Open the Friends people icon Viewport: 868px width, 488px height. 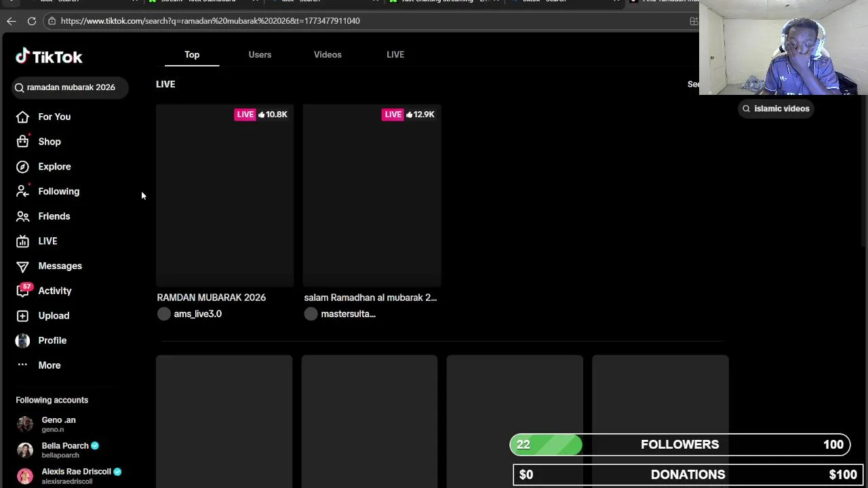[x=22, y=216]
